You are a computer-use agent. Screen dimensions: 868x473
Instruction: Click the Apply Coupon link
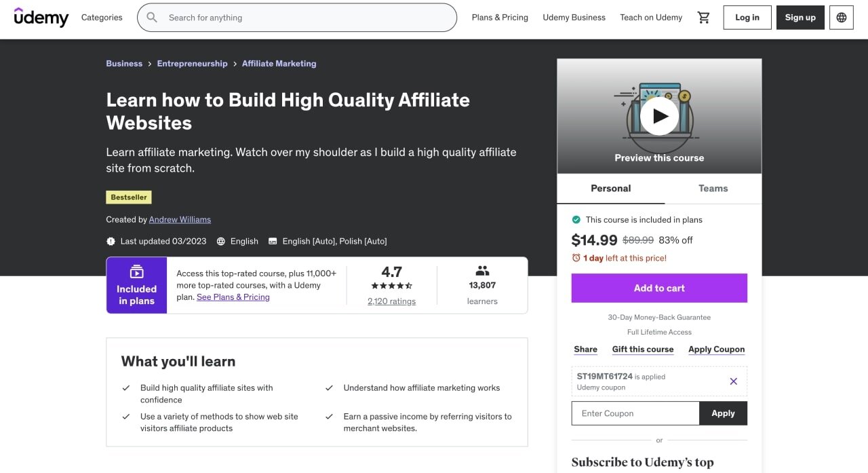coord(716,349)
